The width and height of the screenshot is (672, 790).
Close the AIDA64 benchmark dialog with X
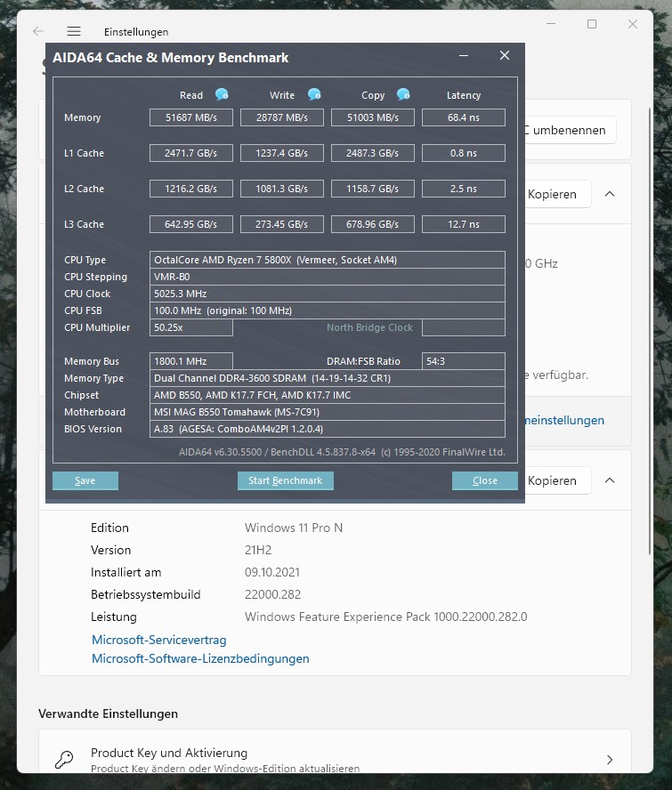tap(505, 55)
